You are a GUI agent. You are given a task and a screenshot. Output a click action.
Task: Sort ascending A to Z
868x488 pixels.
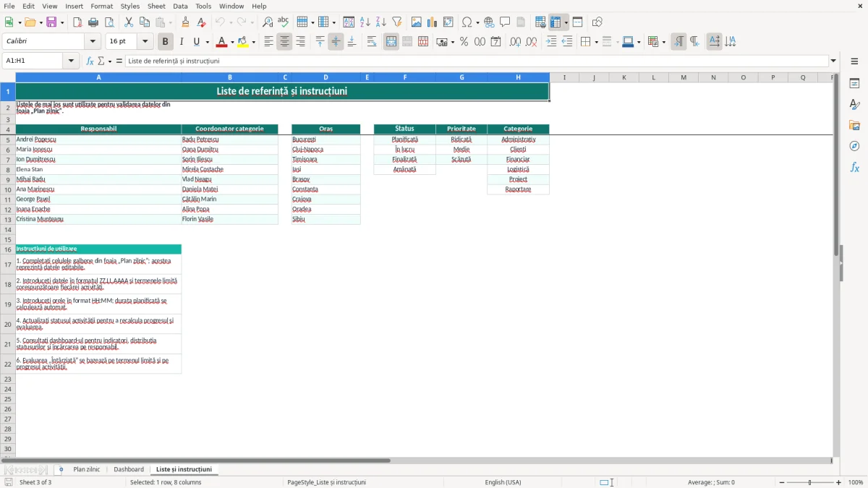point(365,22)
